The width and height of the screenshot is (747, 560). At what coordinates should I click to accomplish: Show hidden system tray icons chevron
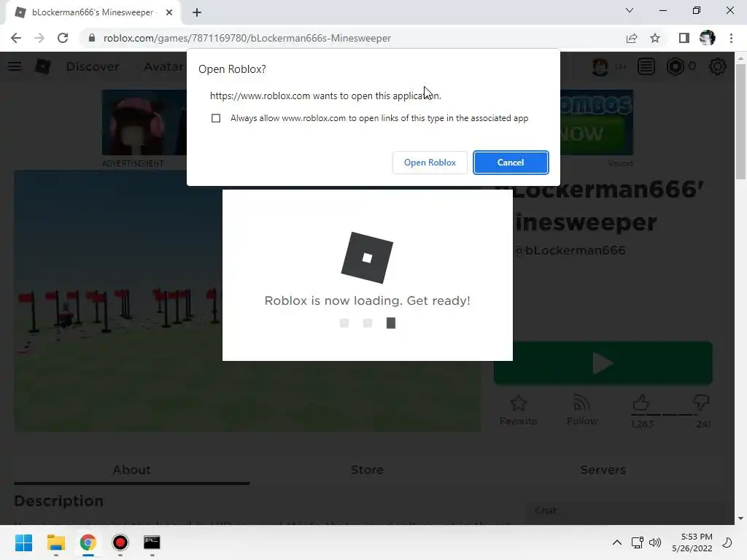[616, 542]
